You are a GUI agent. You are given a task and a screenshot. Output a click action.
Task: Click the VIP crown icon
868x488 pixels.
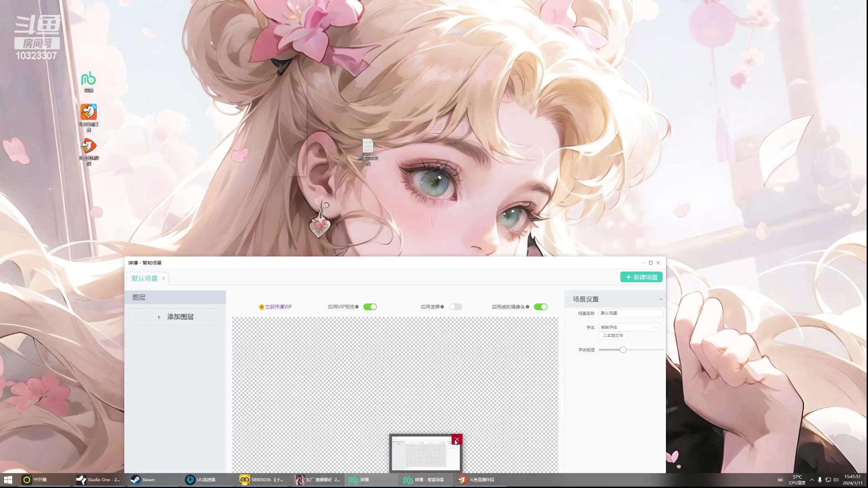coord(261,307)
